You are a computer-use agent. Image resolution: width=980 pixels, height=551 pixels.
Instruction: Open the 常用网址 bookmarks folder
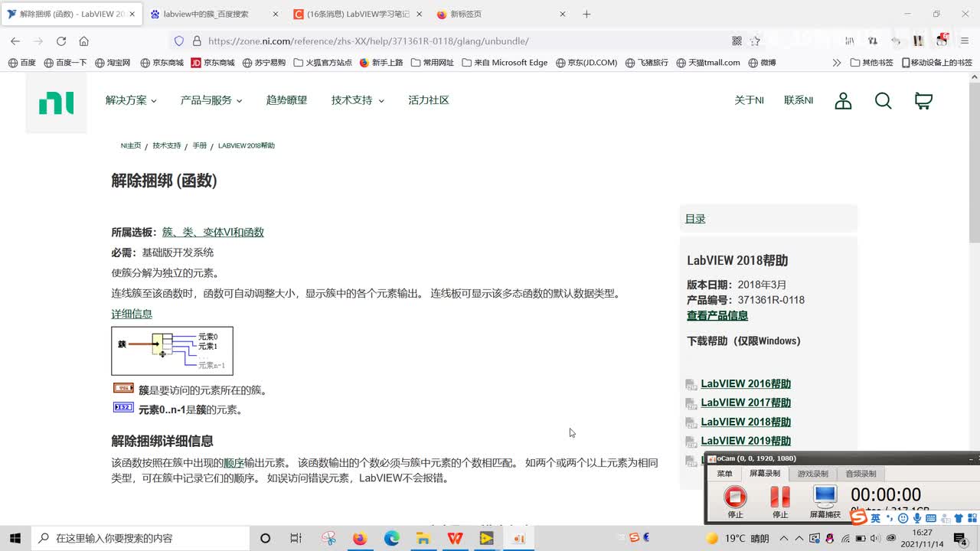pos(433,63)
